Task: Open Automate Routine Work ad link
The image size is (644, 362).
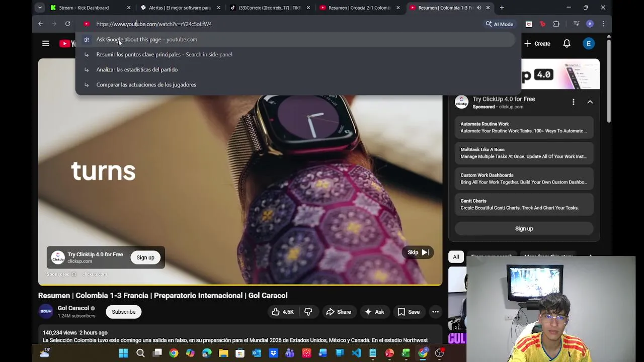Action: [x=524, y=127]
